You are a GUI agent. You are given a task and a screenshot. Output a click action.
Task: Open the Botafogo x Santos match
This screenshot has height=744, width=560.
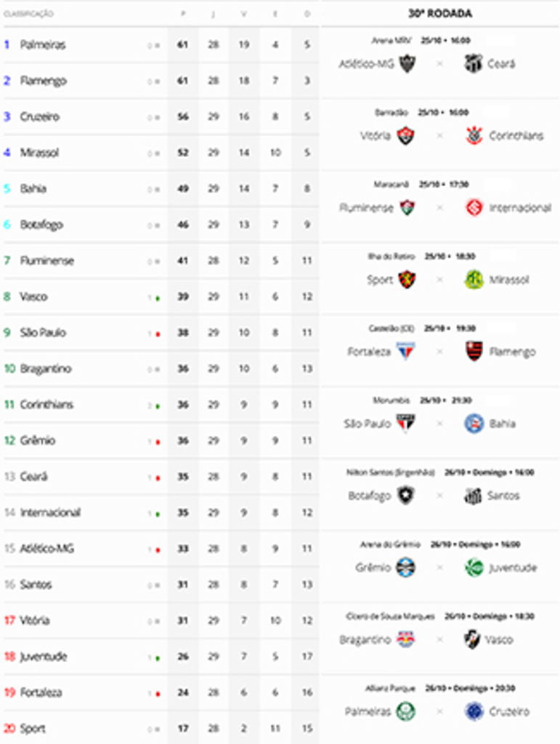[x=439, y=496]
